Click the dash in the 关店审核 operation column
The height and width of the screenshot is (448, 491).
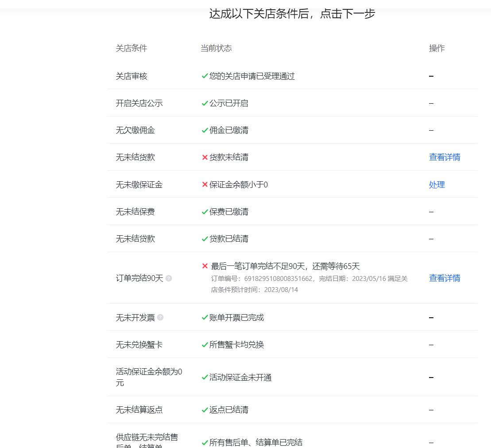(x=431, y=76)
